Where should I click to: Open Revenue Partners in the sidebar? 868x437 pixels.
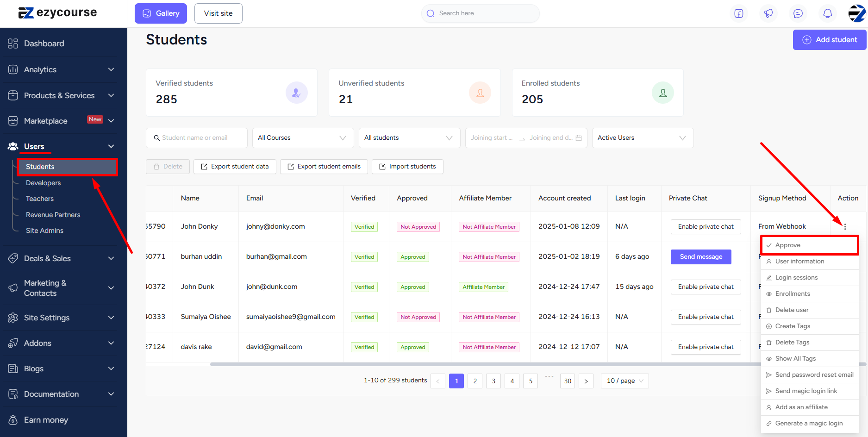(x=53, y=215)
